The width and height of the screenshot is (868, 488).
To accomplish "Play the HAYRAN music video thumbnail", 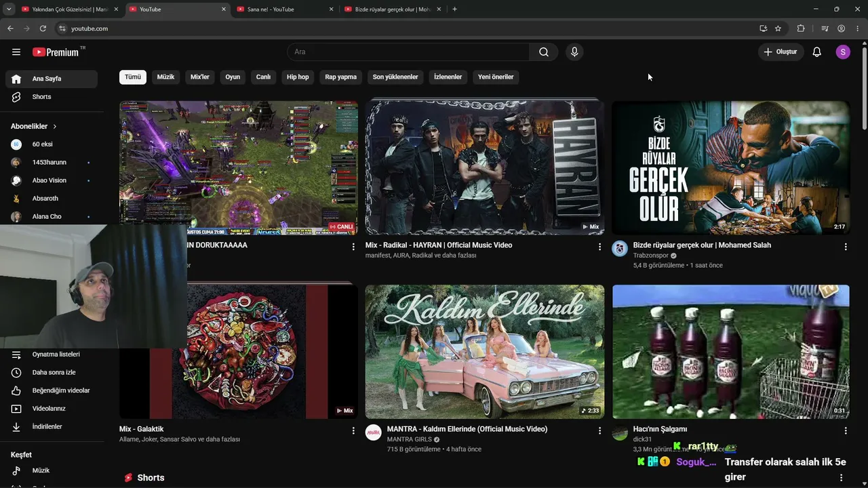I will click(x=484, y=168).
